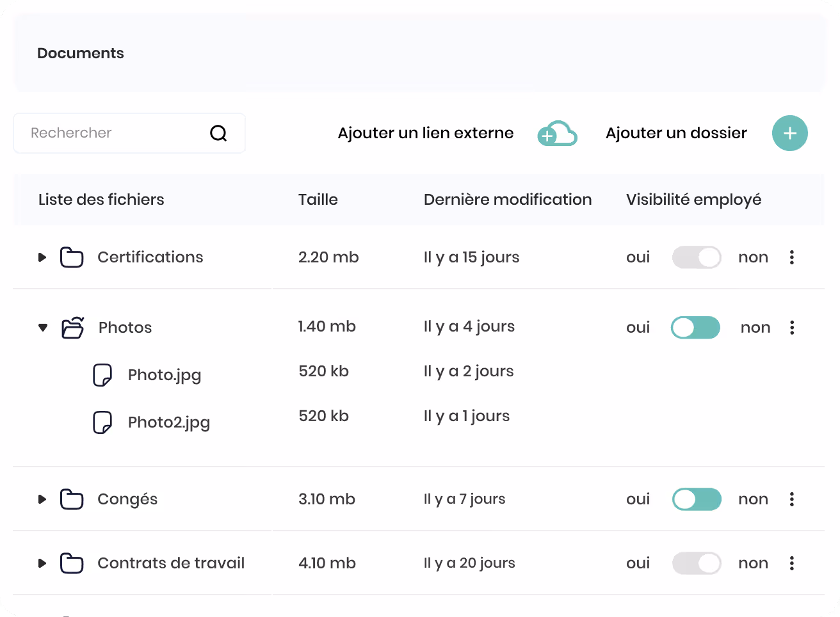Click the Photo2.jpg file icon
Screen dimensions: 840x617
tap(102, 422)
